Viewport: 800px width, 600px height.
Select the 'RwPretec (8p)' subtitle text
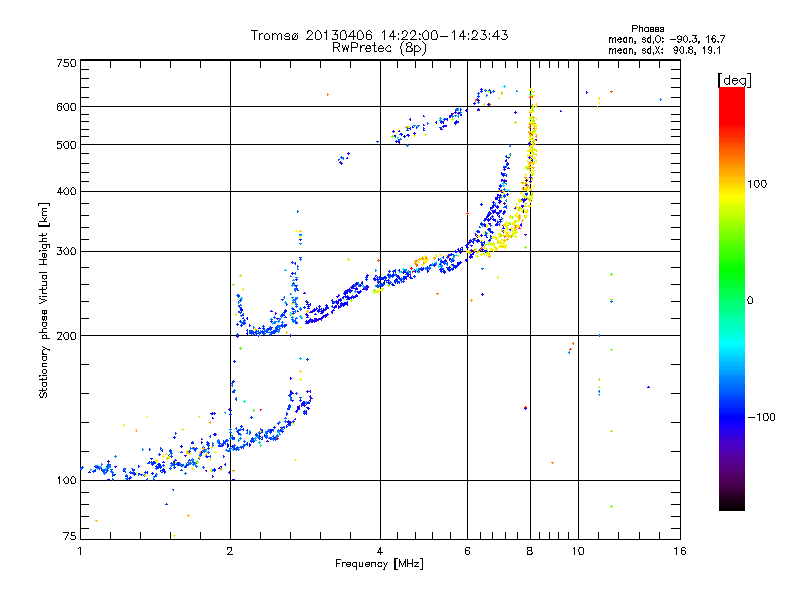pyautogui.click(x=379, y=48)
